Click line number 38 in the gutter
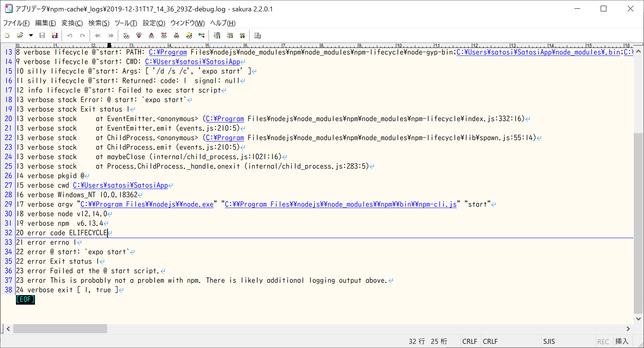This screenshot has height=348, width=644. pos(8,290)
